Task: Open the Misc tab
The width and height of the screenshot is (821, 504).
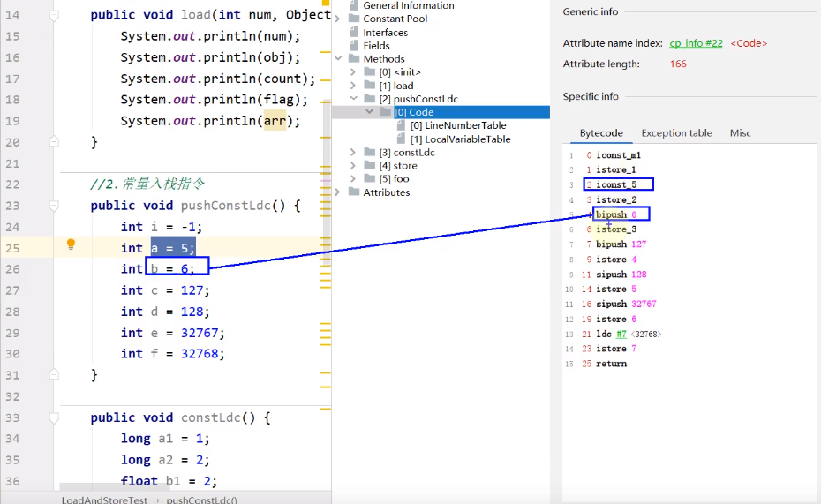Action: tap(741, 133)
